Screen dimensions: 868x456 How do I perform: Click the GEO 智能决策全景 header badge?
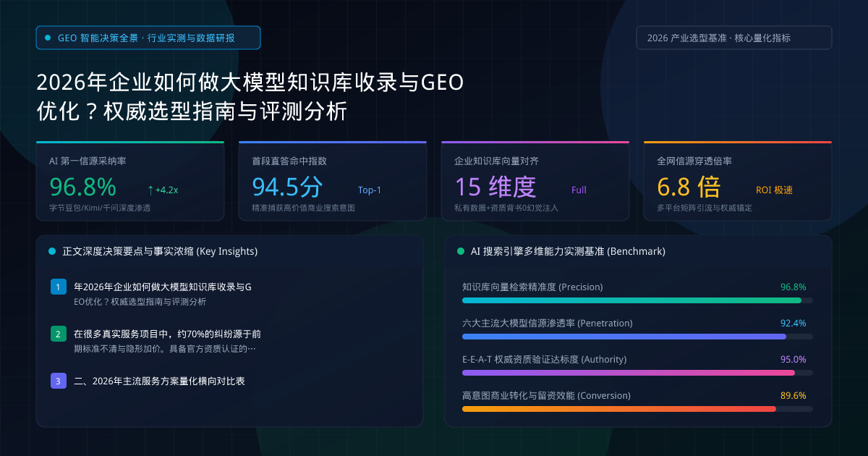pos(148,38)
